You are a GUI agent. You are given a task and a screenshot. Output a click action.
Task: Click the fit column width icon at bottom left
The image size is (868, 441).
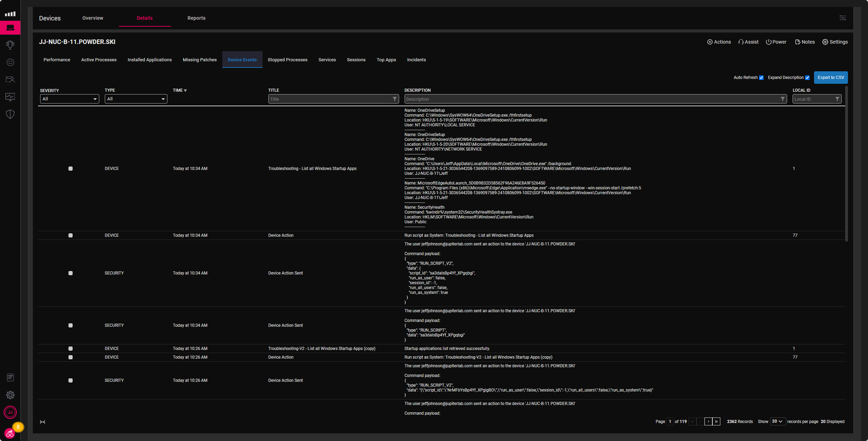click(43, 422)
